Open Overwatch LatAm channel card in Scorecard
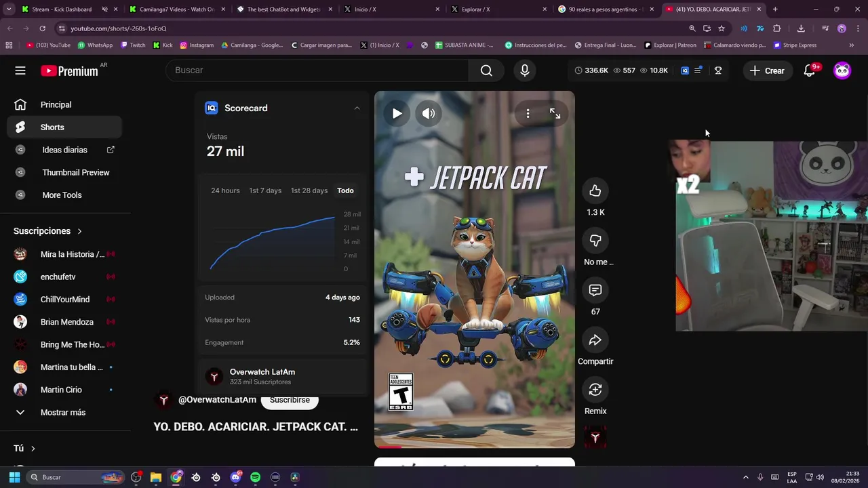 click(x=283, y=377)
